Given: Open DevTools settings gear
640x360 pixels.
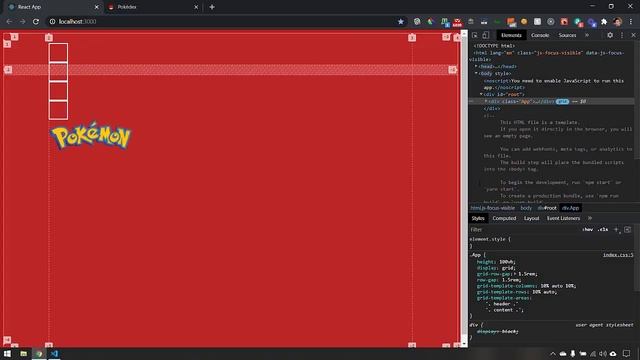Looking at the screenshot, I should (x=610, y=36).
